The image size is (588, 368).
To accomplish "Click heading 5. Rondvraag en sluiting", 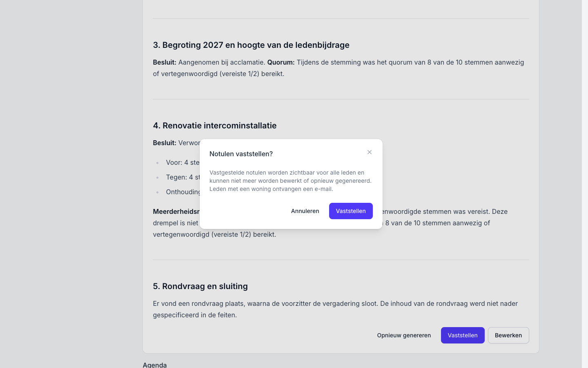I will 200,286.
